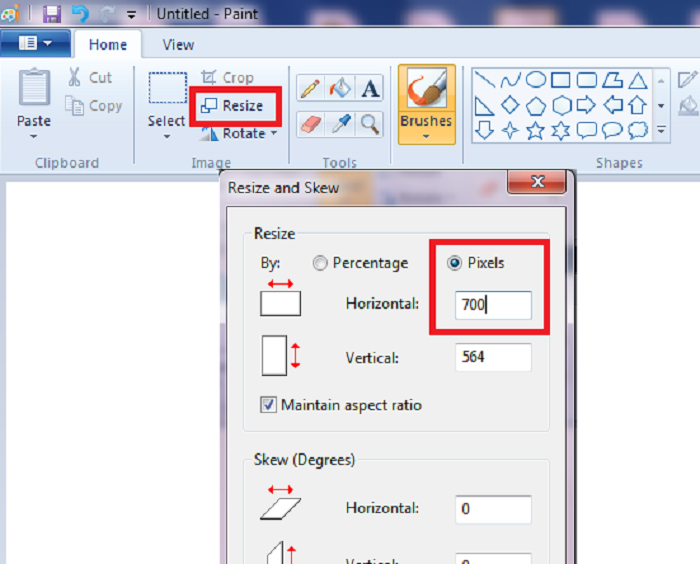Uncheck Maintain aspect ratio
Image resolution: width=700 pixels, height=564 pixels.
point(269,405)
